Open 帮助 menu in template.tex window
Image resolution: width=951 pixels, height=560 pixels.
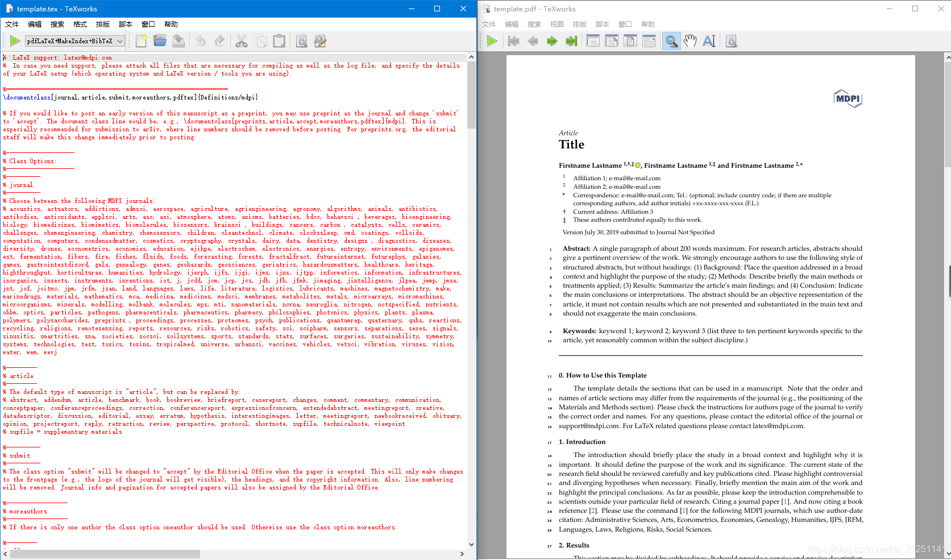tap(171, 24)
